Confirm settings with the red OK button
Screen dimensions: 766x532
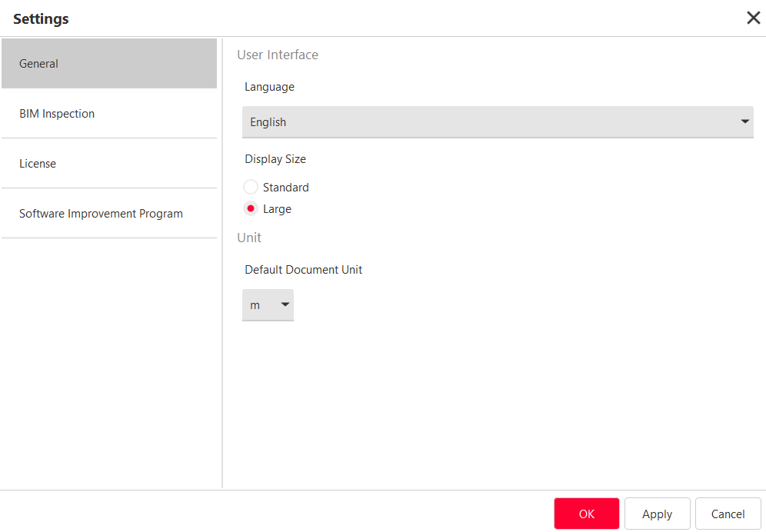pos(586,514)
